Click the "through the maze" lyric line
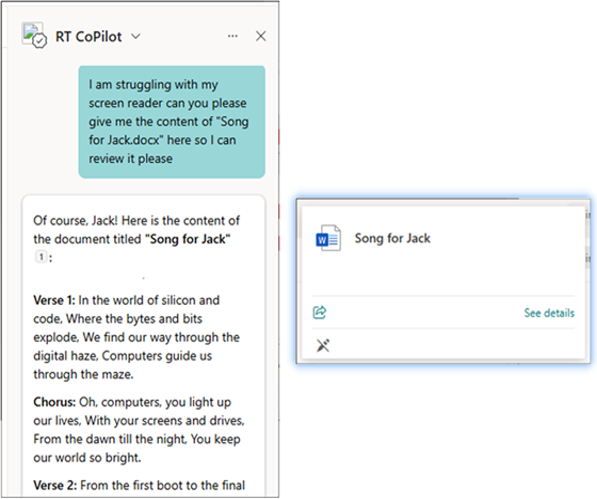This screenshot has height=499, width=597. [83, 375]
